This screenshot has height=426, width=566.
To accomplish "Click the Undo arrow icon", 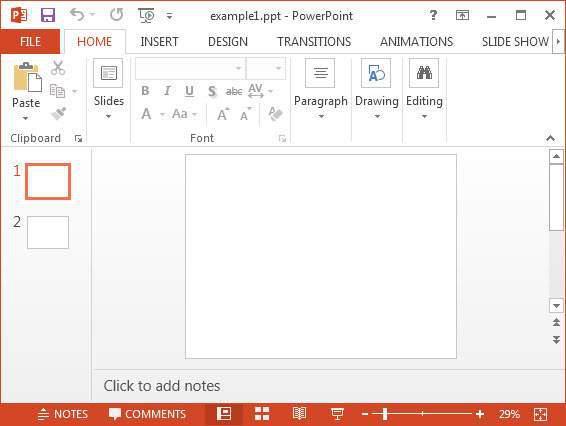I will 77,15.
